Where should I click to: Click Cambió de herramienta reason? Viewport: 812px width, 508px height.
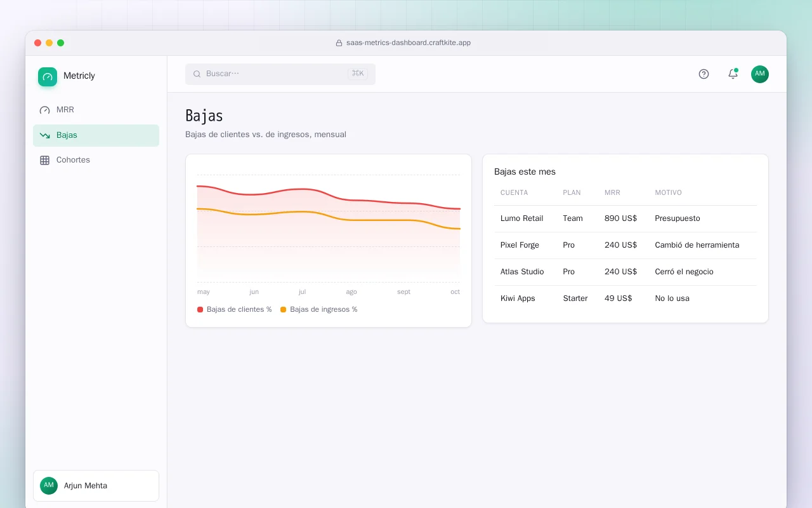tap(697, 245)
